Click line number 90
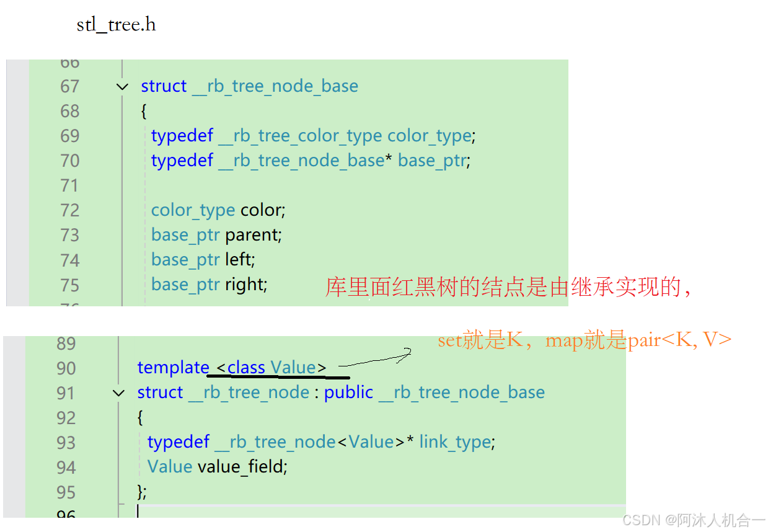This screenshot has height=532, width=768. 66,368
